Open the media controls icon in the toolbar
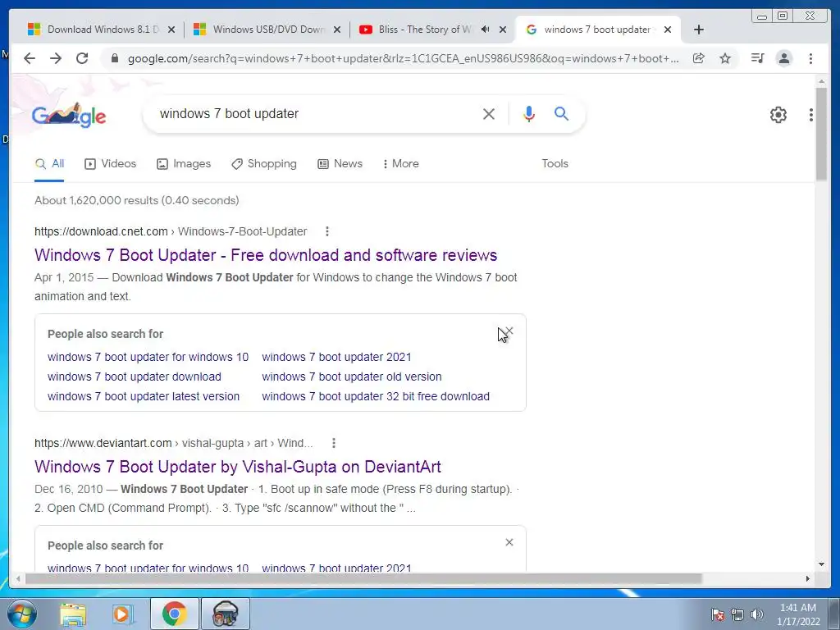Screen dimensions: 840x630 [x=757, y=58]
